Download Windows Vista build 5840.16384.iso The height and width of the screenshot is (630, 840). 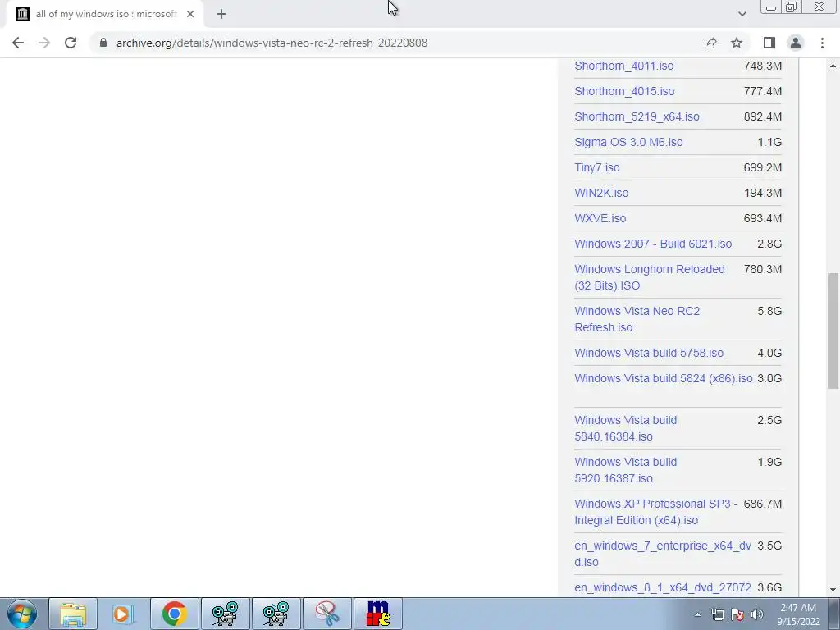pyautogui.click(x=625, y=428)
